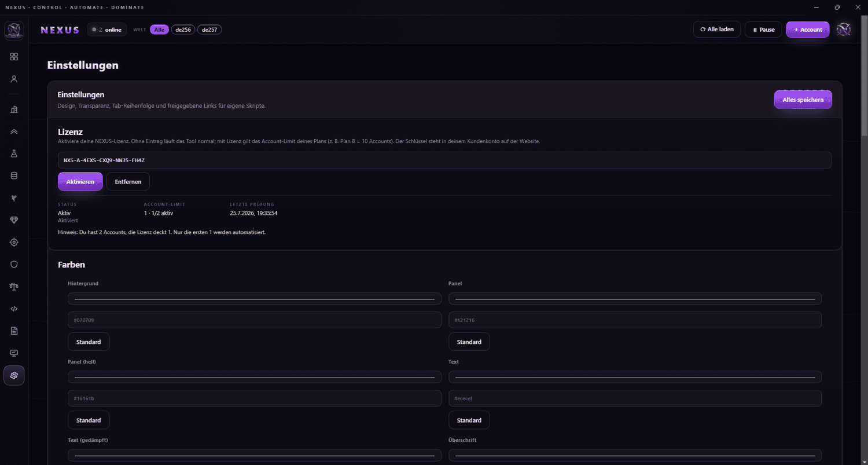
Task: Click the ACCOUNT-LIMIT column label
Action: tap(164, 204)
